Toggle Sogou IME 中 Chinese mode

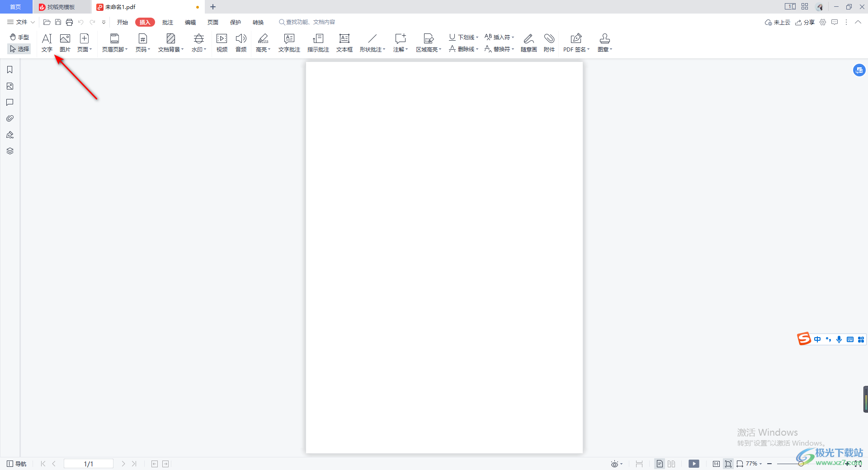817,339
